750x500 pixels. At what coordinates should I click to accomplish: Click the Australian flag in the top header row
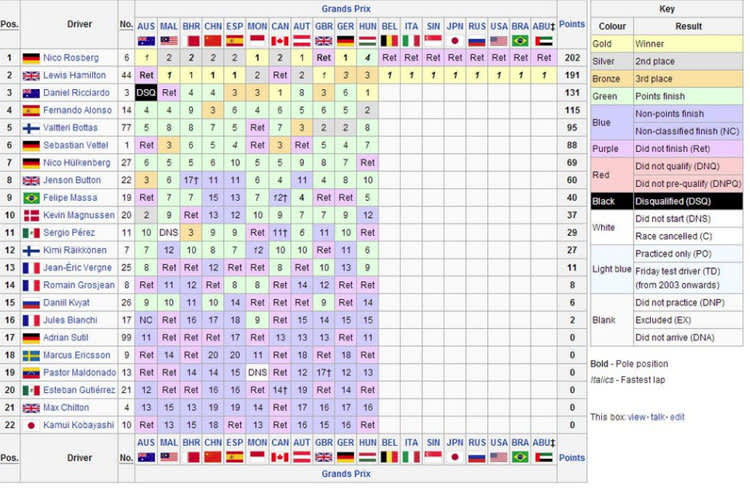[146, 41]
